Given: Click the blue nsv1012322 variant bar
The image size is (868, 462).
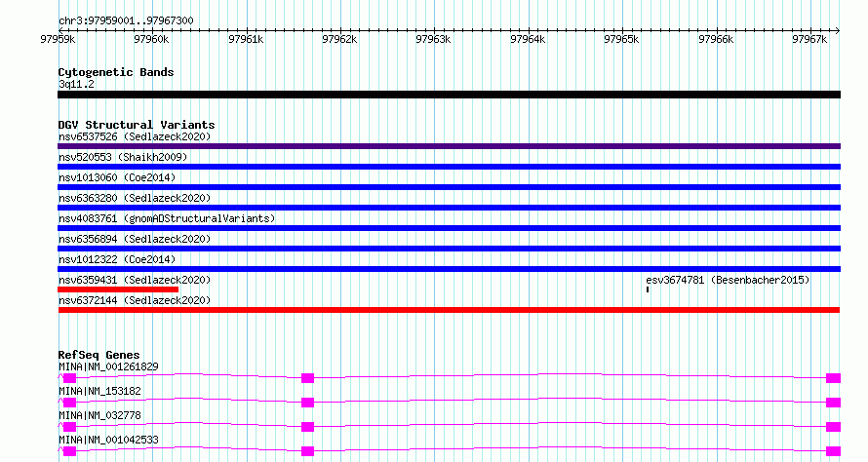Looking at the screenshot, I should point(449,269).
